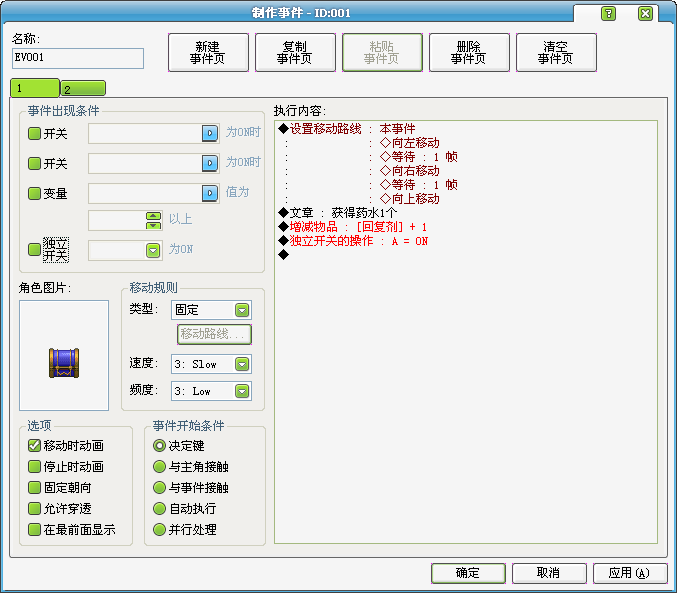Click the first 开关 text field
The width and height of the screenshot is (677, 593).
coord(145,133)
